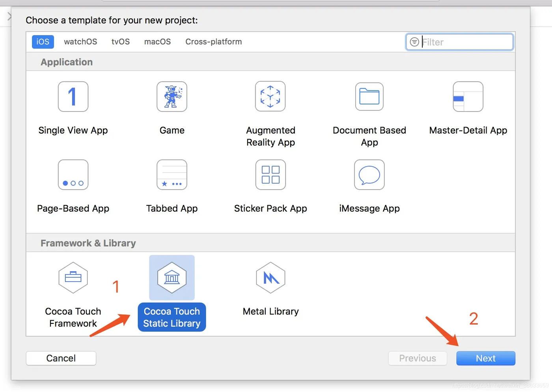The image size is (552, 392).
Task: Switch to the iOS platform tab
Action: [43, 42]
